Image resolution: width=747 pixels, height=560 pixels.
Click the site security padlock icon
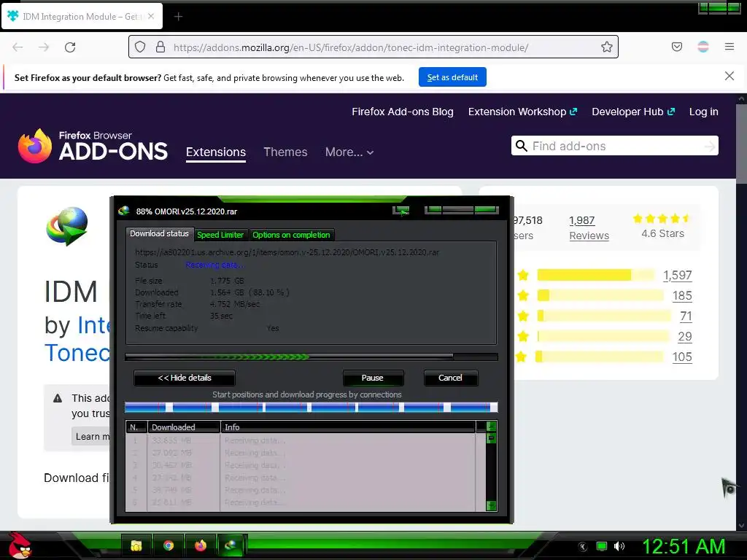[x=160, y=47]
